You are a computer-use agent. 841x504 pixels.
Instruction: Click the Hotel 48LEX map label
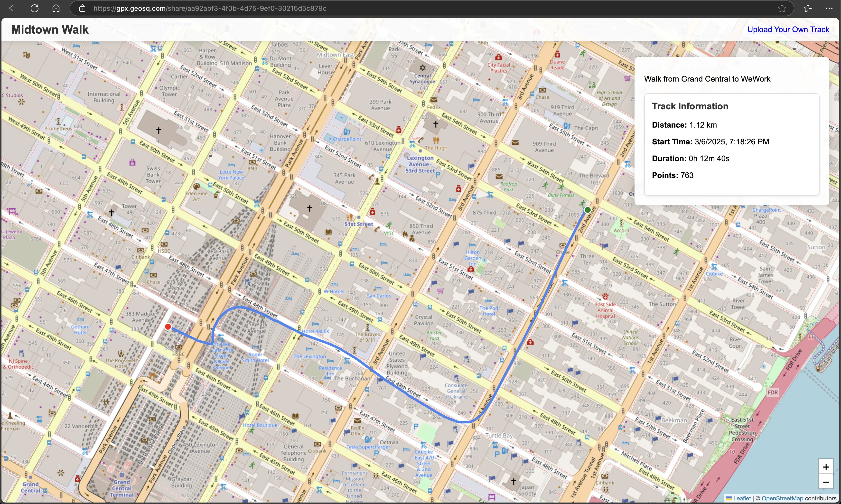[x=315, y=331]
